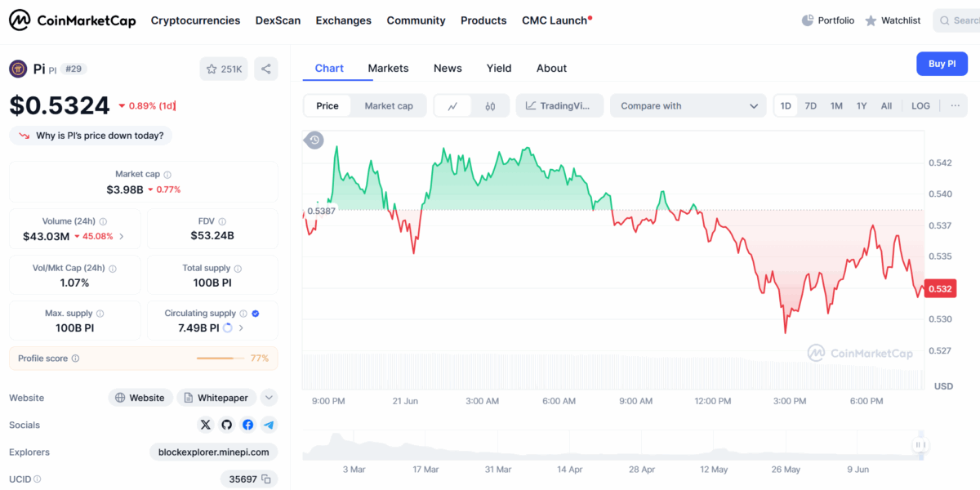Go to the CoinMarketCap home logo

pyautogui.click(x=73, y=20)
